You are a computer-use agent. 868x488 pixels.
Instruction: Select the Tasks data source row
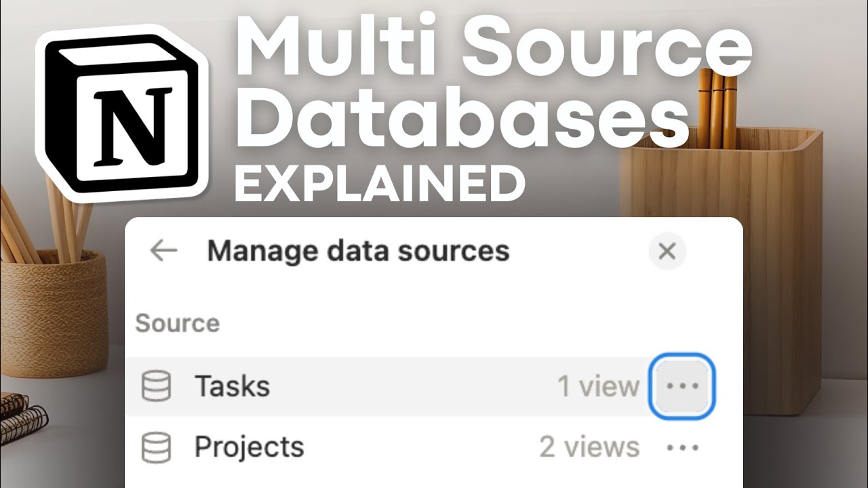(x=434, y=386)
